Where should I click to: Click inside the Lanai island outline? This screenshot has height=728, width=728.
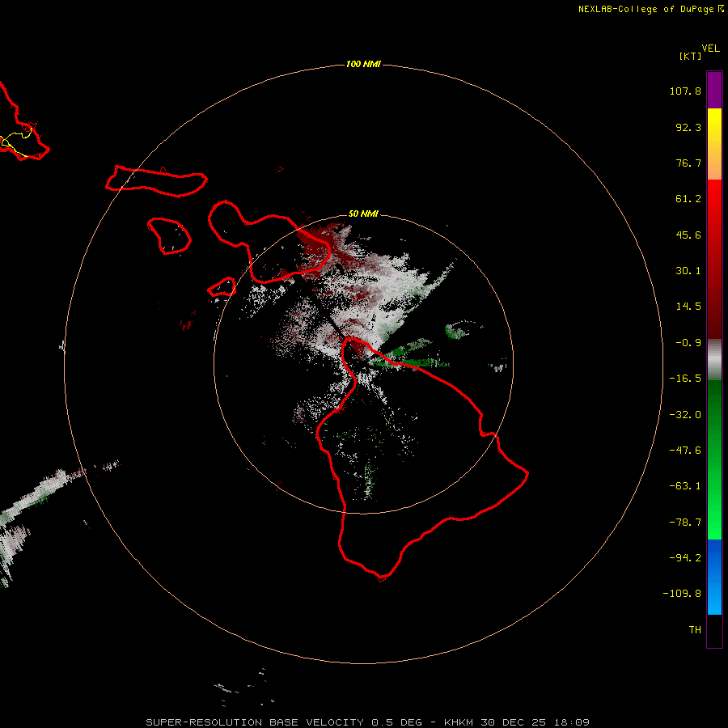pyautogui.click(x=168, y=236)
